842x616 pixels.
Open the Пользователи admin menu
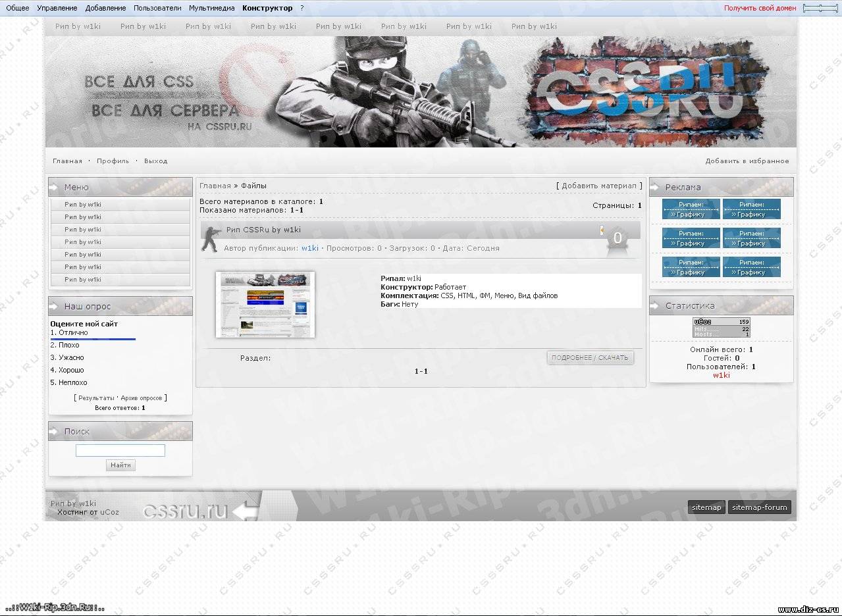point(157,8)
